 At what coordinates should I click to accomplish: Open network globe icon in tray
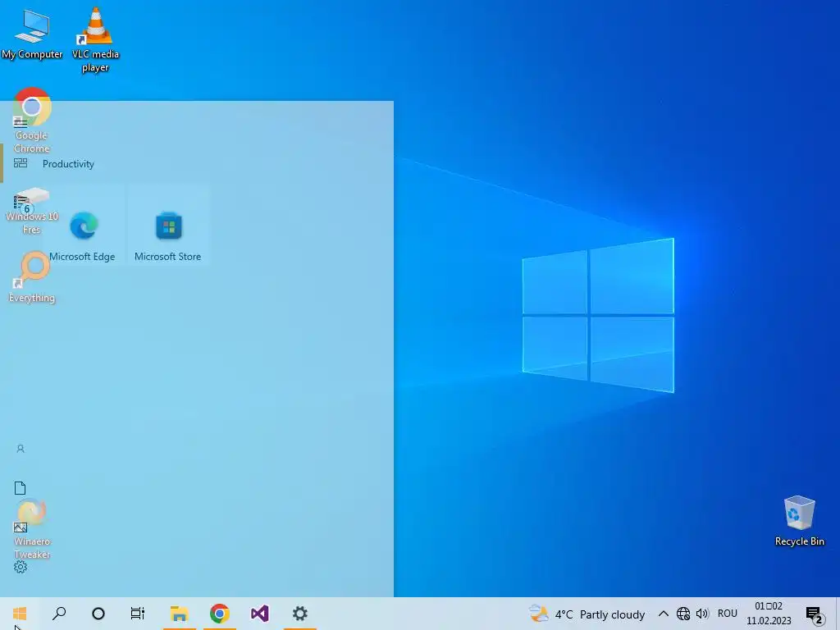coord(683,614)
